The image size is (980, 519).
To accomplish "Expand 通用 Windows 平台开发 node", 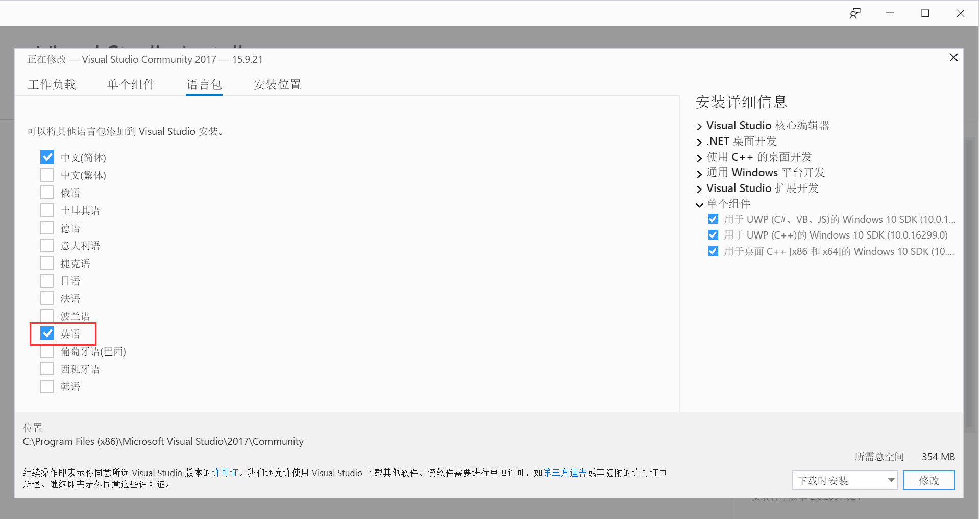I will [x=699, y=174].
